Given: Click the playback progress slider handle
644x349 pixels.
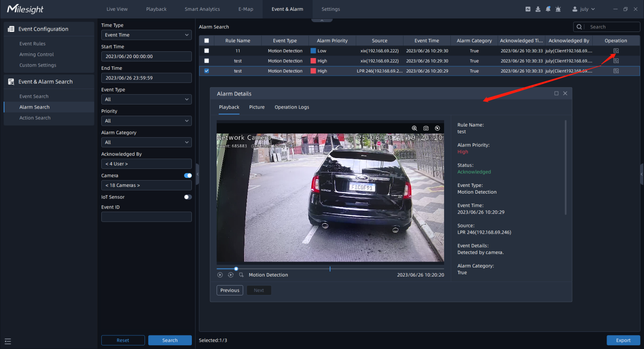Looking at the screenshot, I should [x=236, y=269].
